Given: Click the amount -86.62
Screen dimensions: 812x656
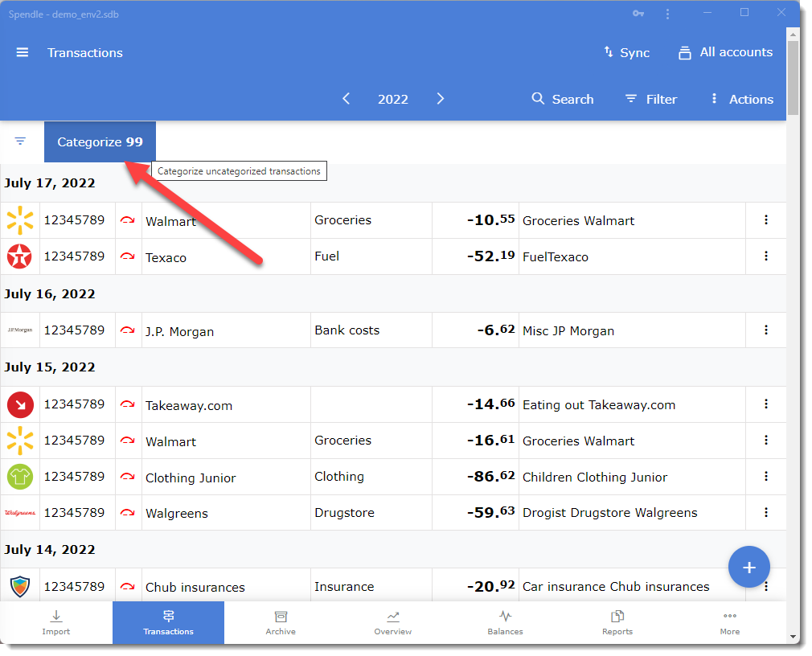Looking at the screenshot, I should click(490, 477).
